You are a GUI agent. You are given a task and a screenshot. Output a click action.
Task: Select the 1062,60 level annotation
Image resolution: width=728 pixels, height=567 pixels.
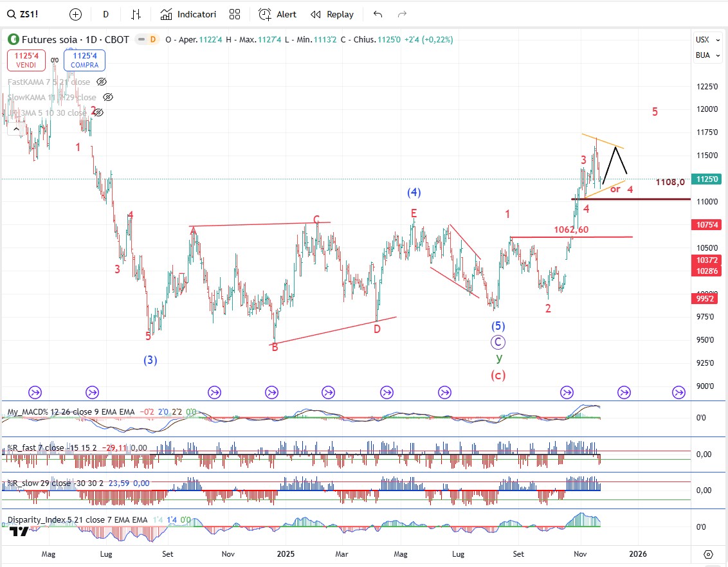[571, 230]
